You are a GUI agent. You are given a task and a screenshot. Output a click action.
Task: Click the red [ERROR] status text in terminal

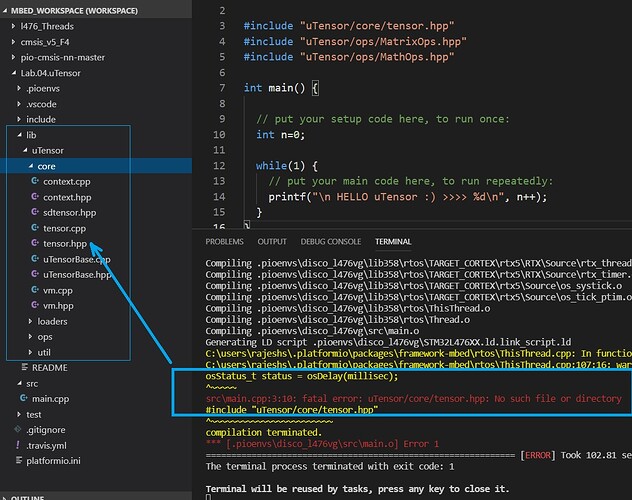pyautogui.click(x=537, y=455)
